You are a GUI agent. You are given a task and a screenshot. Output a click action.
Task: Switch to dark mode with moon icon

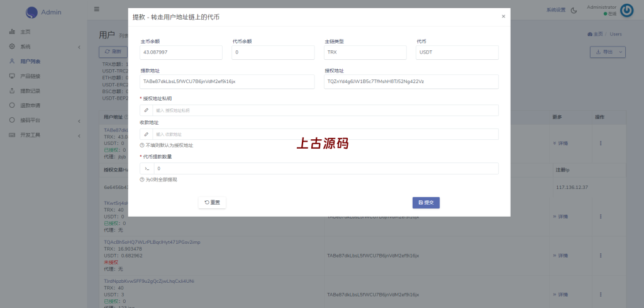coord(574,10)
